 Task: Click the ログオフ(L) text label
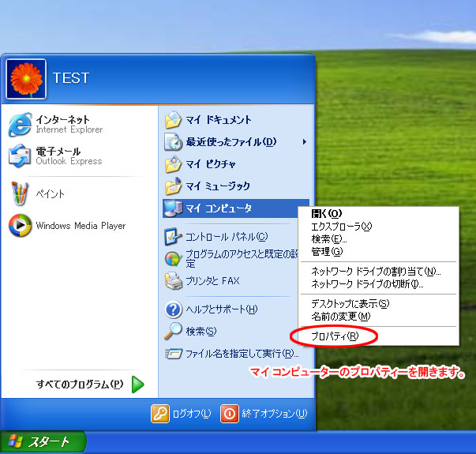pyautogui.click(x=192, y=414)
